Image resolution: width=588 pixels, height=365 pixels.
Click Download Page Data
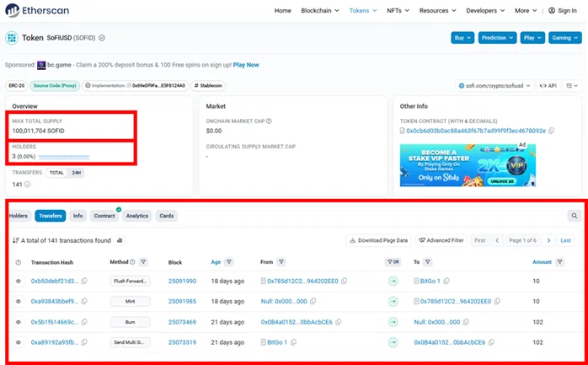pyautogui.click(x=379, y=240)
